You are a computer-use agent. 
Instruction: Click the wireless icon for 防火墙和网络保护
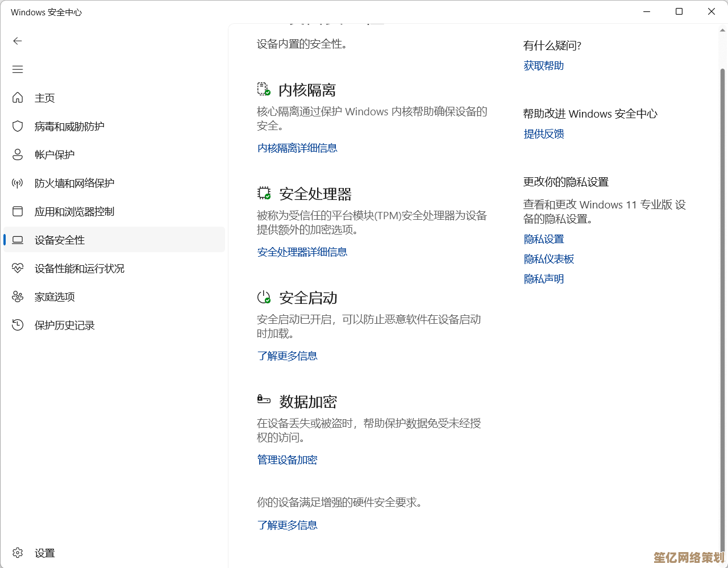tap(18, 183)
